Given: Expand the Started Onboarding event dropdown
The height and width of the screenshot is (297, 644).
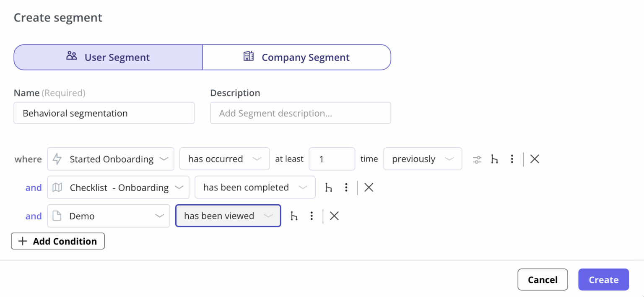Looking at the screenshot, I should [x=111, y=159].
